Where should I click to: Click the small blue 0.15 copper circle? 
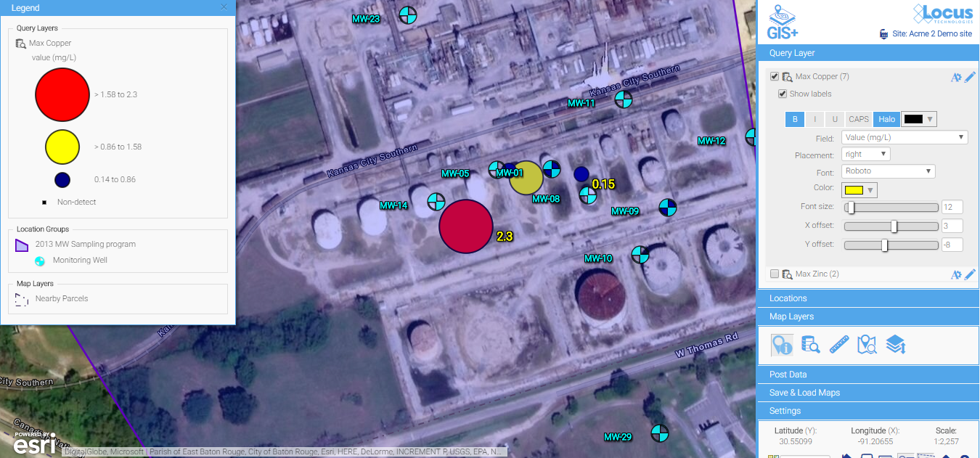(x=581, y=174)
